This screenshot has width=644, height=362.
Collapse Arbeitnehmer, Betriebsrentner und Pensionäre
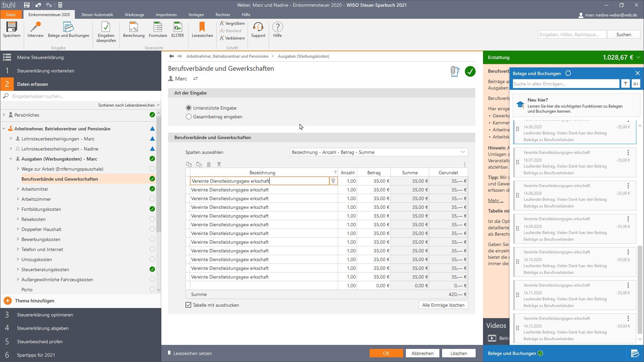[x=4, y=129]
